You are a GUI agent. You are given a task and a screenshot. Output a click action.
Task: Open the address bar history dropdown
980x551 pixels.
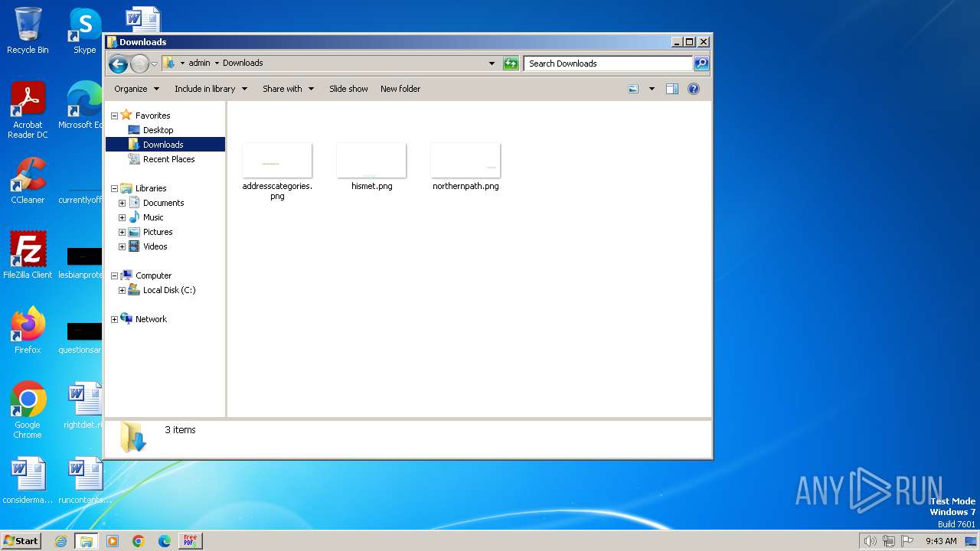(x=492, y=64)
